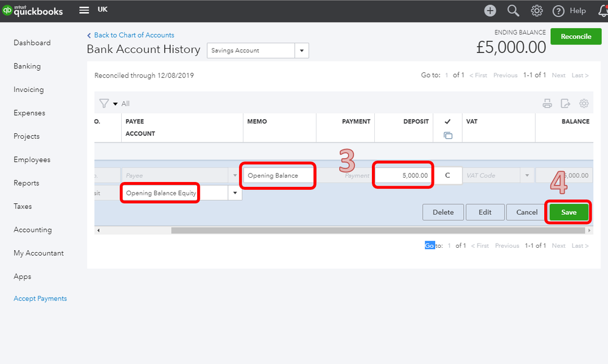Click top pagination Next link
The height and width of the screenshot is (364, 608).
pyautogui.click(x=559, y=75)
